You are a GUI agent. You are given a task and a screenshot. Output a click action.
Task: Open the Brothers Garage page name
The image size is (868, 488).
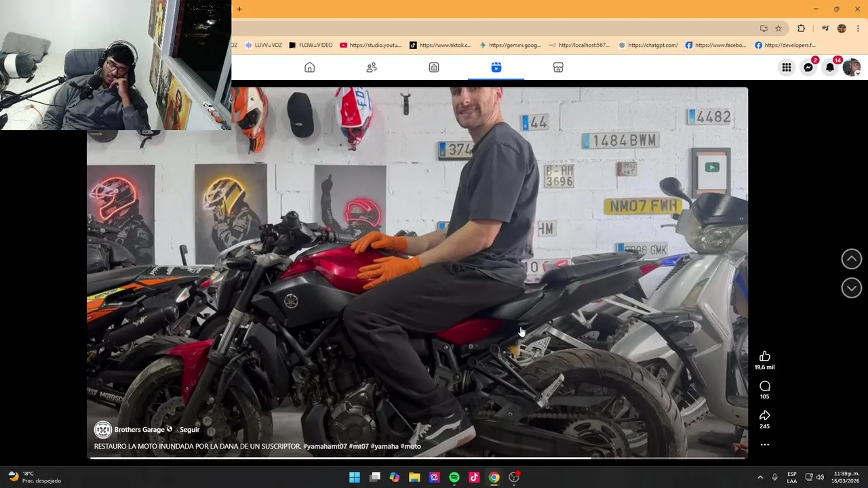[139, 430]
